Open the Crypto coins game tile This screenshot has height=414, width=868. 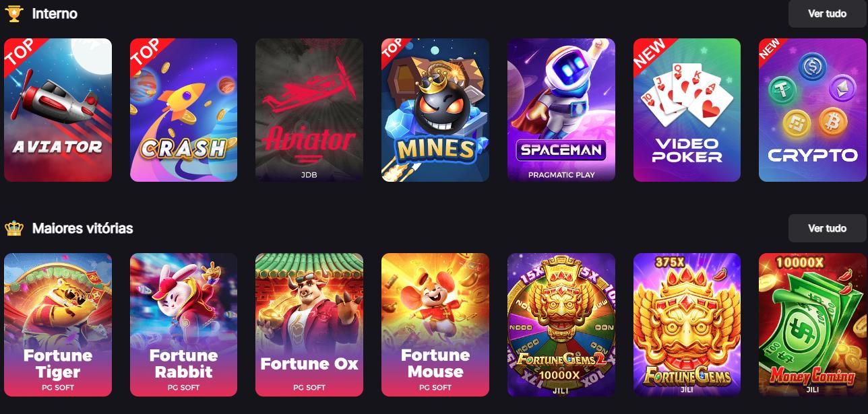point(813,110)
